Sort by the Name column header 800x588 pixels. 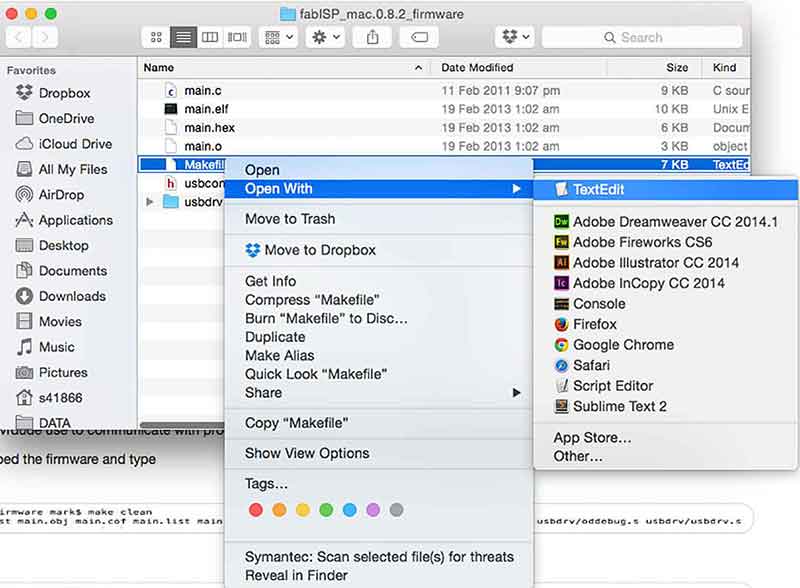(x=283, y=67)
